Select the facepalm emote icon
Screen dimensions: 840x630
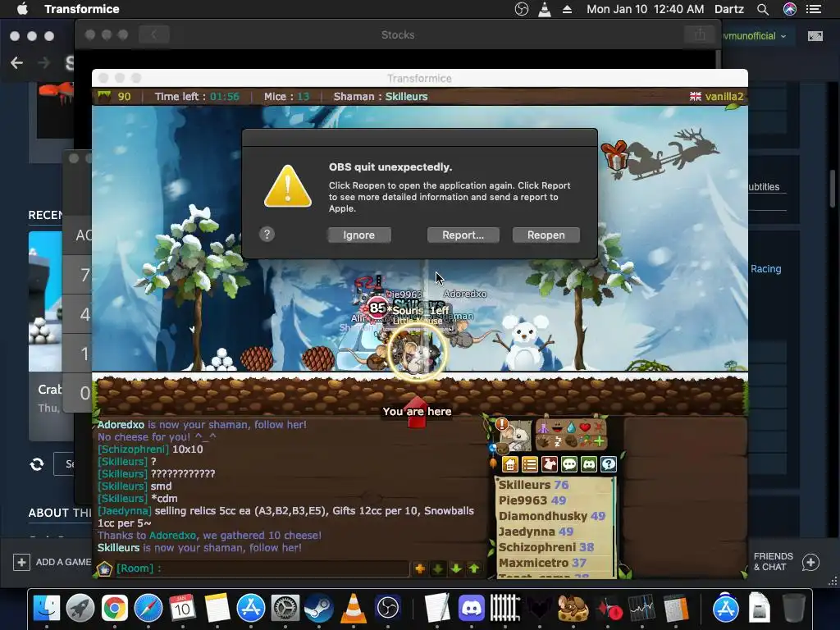572,442
